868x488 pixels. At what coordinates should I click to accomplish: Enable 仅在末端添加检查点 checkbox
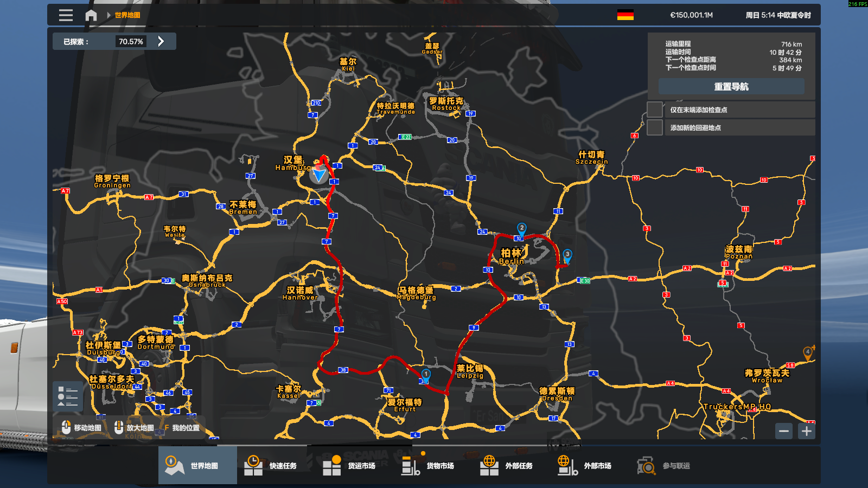[655, 110]
